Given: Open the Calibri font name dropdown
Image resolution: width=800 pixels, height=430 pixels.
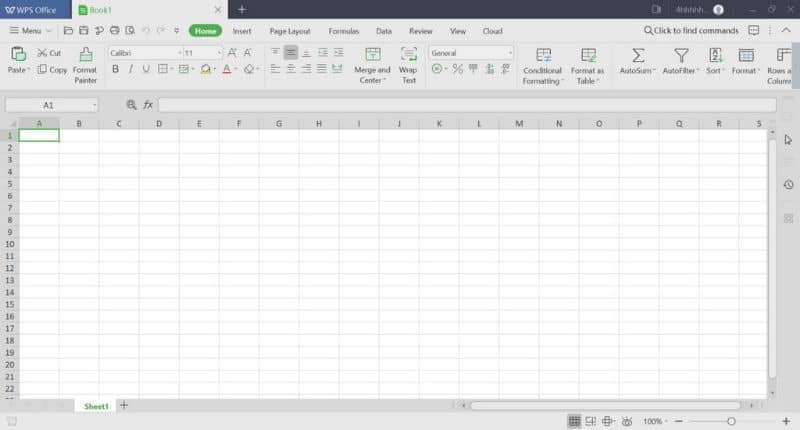Looking at the screenshot, I should pos(145,53).
